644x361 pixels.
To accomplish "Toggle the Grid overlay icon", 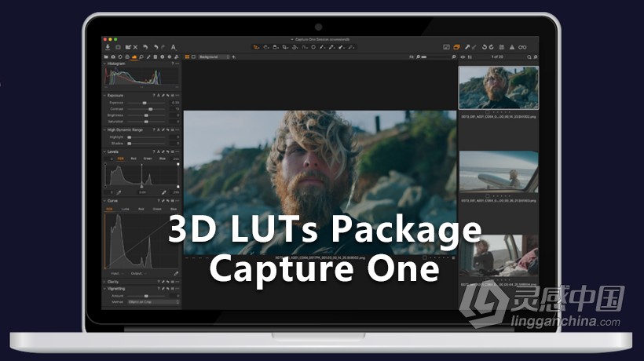I will coord(502,47).
